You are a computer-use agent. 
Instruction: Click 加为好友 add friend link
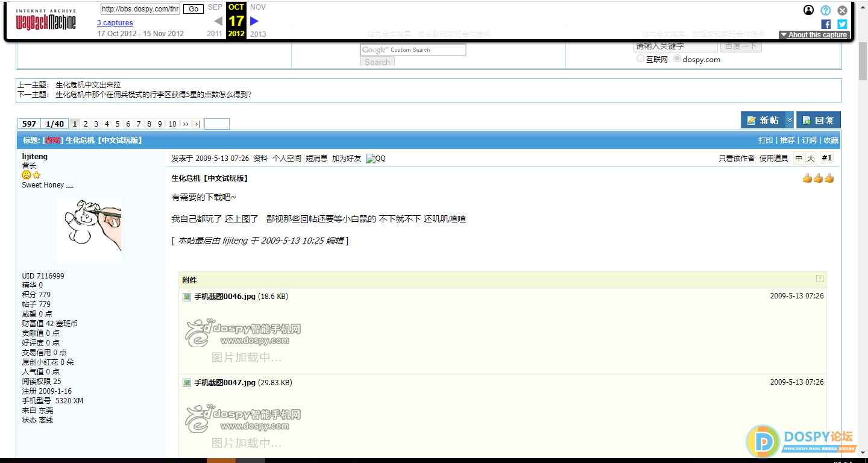tap(347, 158)
